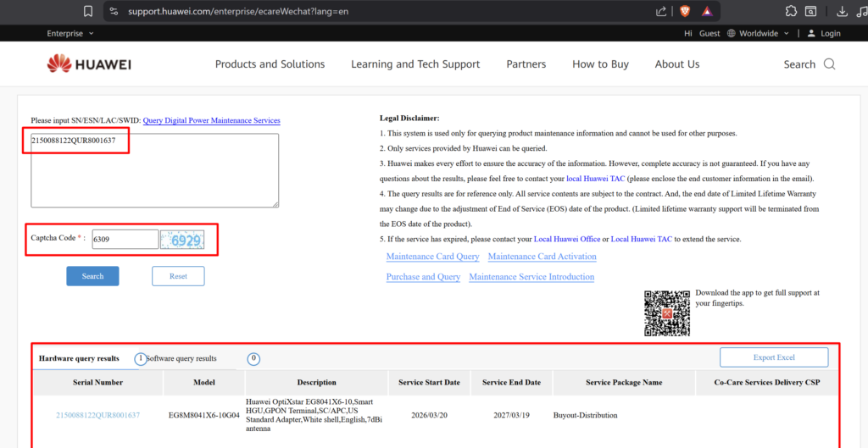The image size is (868, 448).
Task: Open the browser downloads icon
Action: coord(842,11)
